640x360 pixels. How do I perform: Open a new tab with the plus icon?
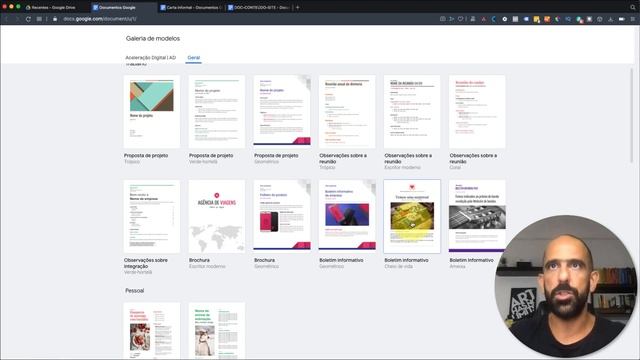pyautogui.click(x=298, y=7)
